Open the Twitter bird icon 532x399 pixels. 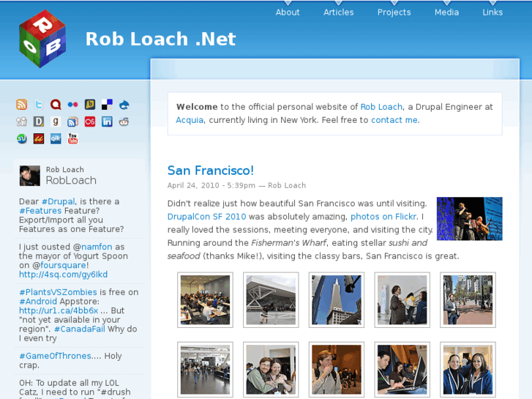click(39, 105)
